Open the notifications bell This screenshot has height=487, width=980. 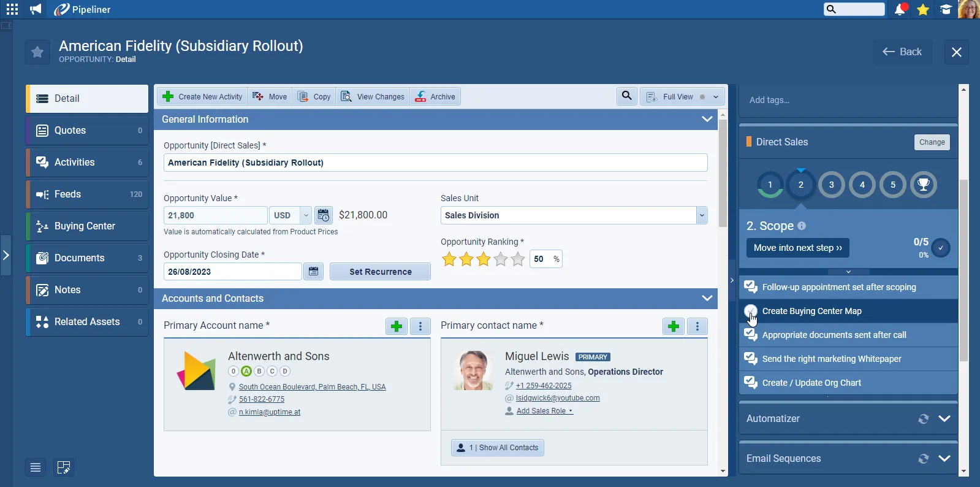tap(900, 9)
